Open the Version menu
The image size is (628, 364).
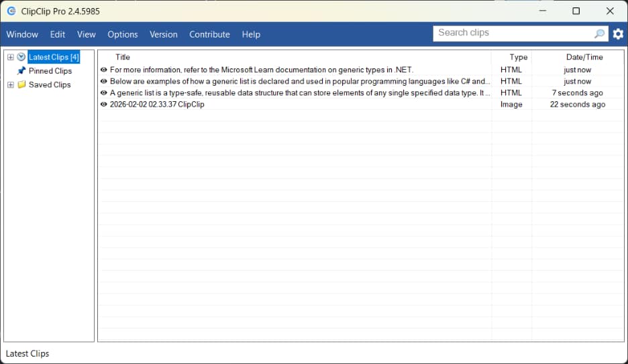point(164,34)
